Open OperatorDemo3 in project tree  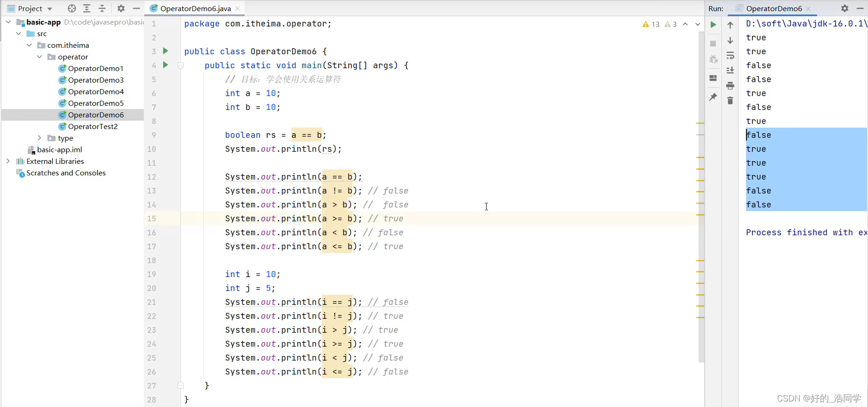[x=96, y=80]
